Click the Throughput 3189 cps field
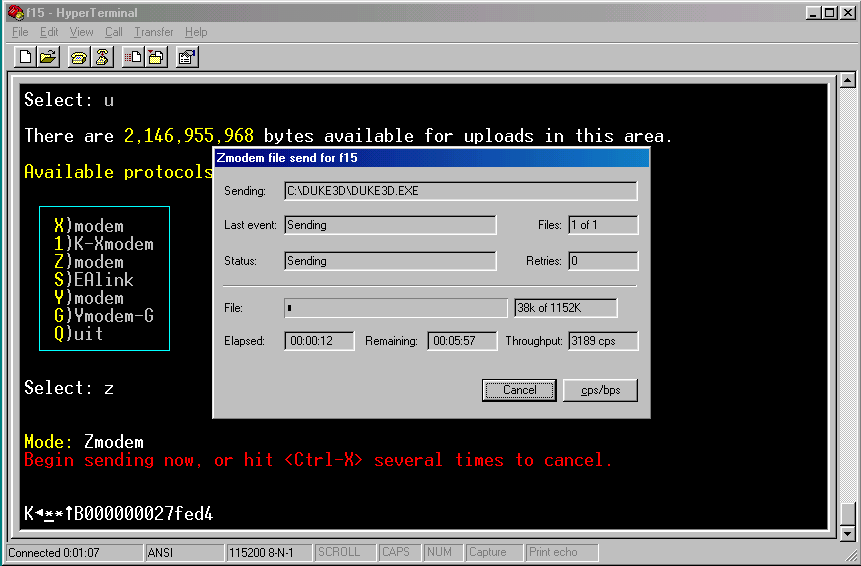 (603, 341)
